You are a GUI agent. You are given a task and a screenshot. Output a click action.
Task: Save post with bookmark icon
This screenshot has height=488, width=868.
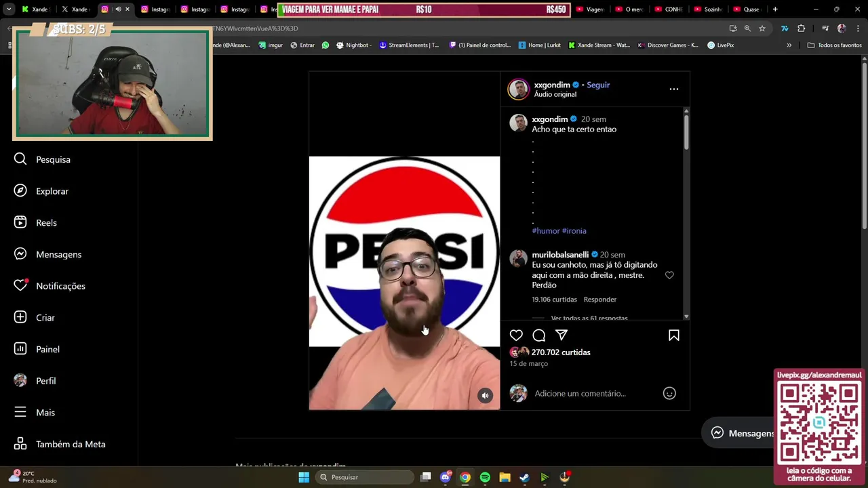(x=674, y=335)
